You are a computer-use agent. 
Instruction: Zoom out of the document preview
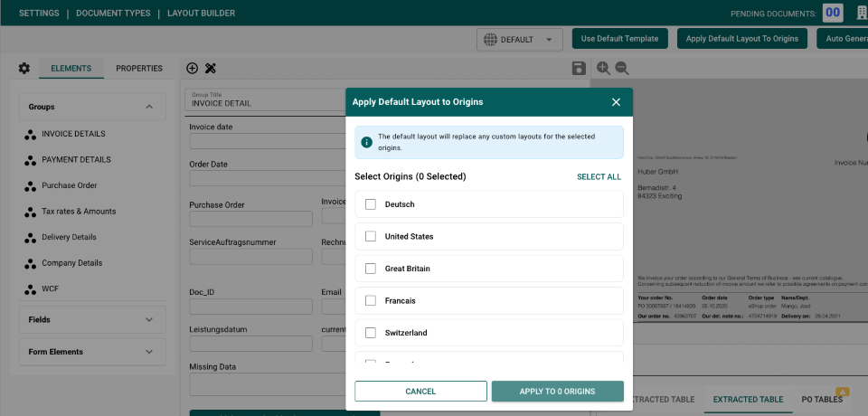click(622, 68)
